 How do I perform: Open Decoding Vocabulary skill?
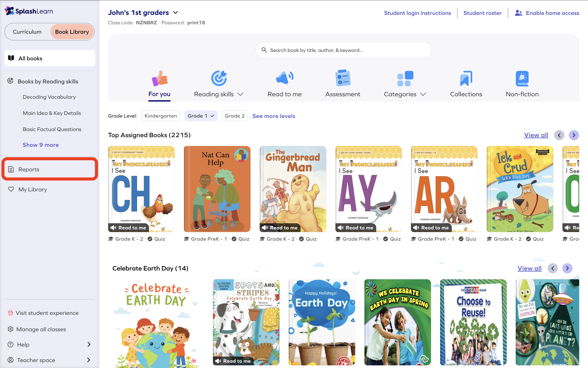point(49,97)
